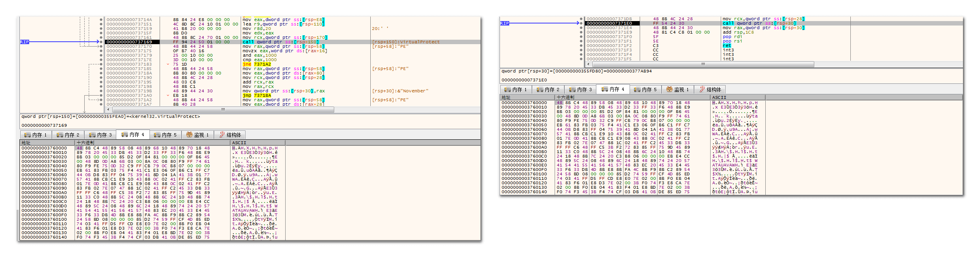The image size is (980, 258).
Task: Click the ASCII column header in left dump
Action: pos(258,143)
